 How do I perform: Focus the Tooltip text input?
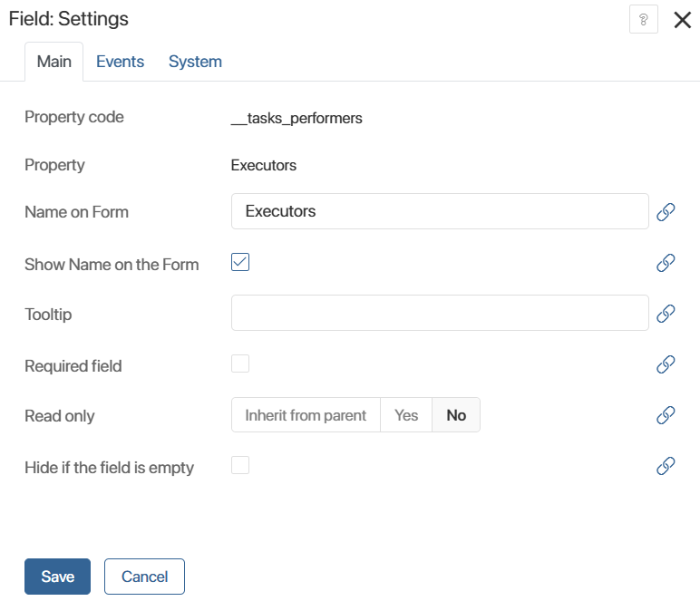[440, 314]
